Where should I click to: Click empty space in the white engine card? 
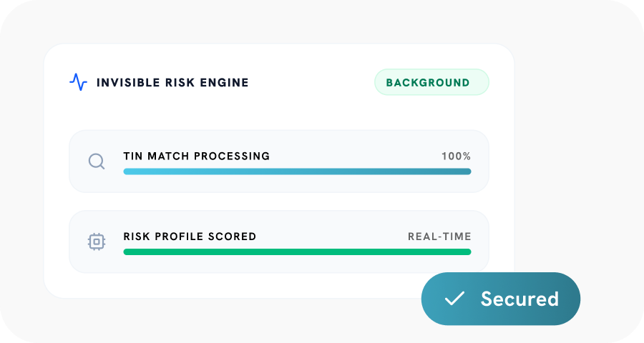click(215, 284)
